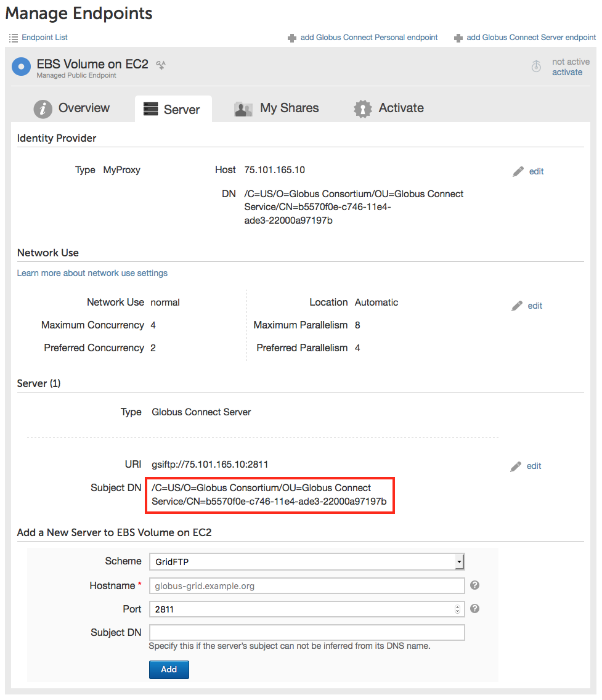
Task: Click add Globus Connect Server endpoint
Action: [531, 38]
